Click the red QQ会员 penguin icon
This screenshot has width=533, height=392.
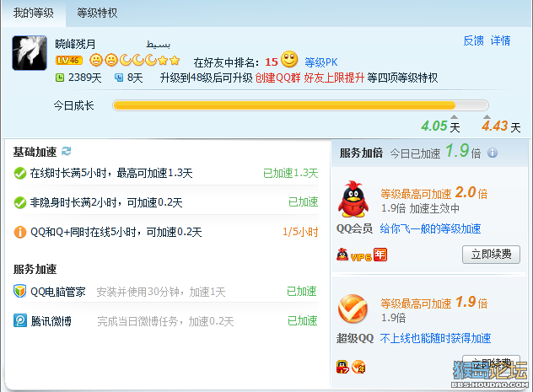(x=353, y=199)
